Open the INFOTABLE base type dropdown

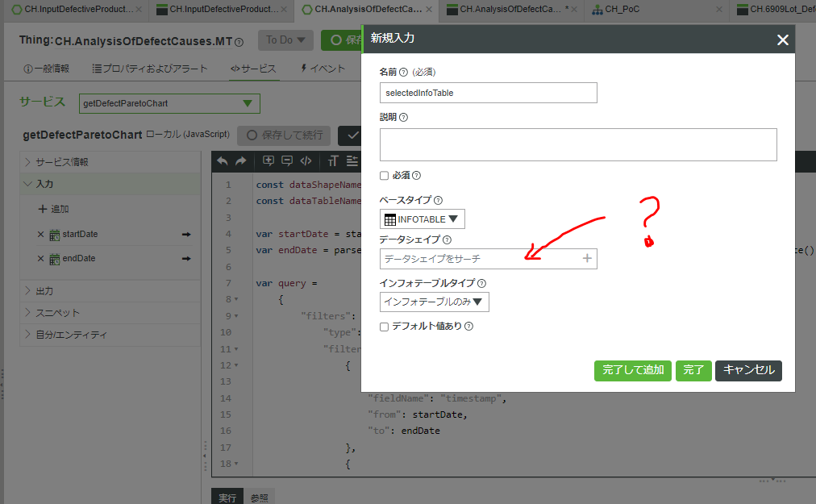point(422,219)
